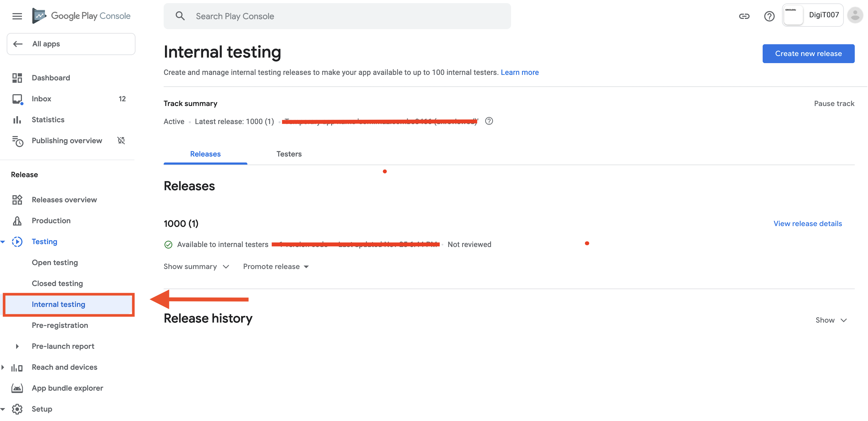Open the hamburger navigation menu

pyautogui.click(x=17, y=16)
